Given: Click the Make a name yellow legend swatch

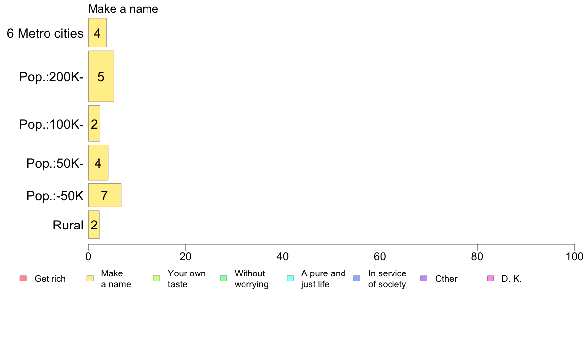Looking at the screenshot, I should (90, 278).
